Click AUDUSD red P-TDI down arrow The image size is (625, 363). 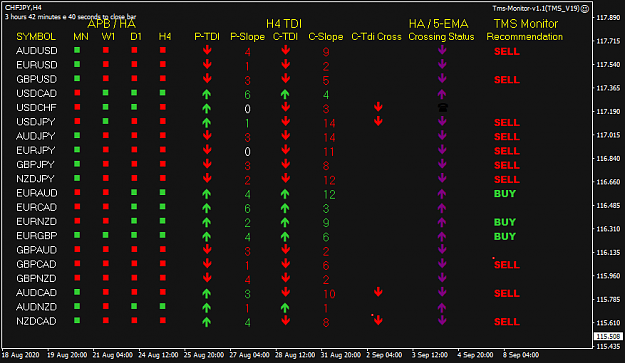point(207,50)
